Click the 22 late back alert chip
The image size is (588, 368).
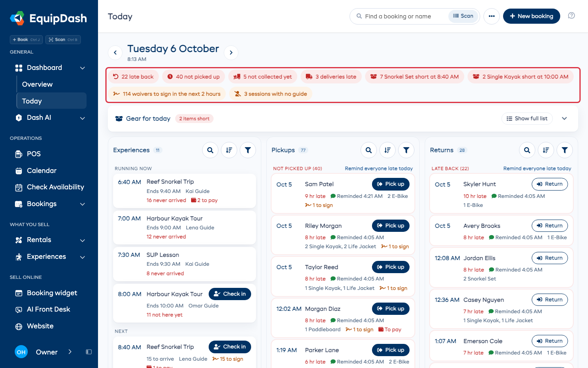pyautogui.click(x=134, y=76)
